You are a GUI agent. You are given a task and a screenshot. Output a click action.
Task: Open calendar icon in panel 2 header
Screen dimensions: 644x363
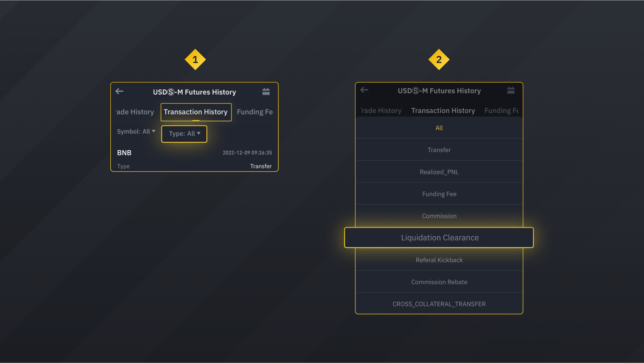click(x=511, y=91)
